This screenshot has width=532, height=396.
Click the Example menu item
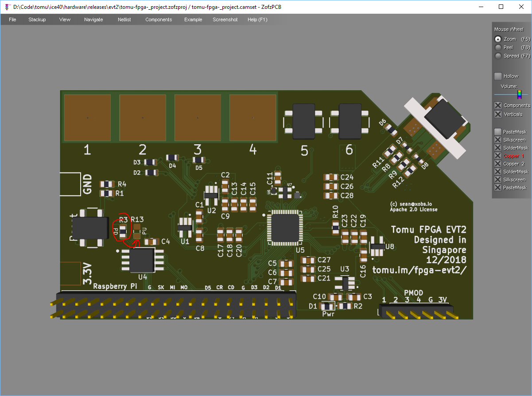[193, 19]
